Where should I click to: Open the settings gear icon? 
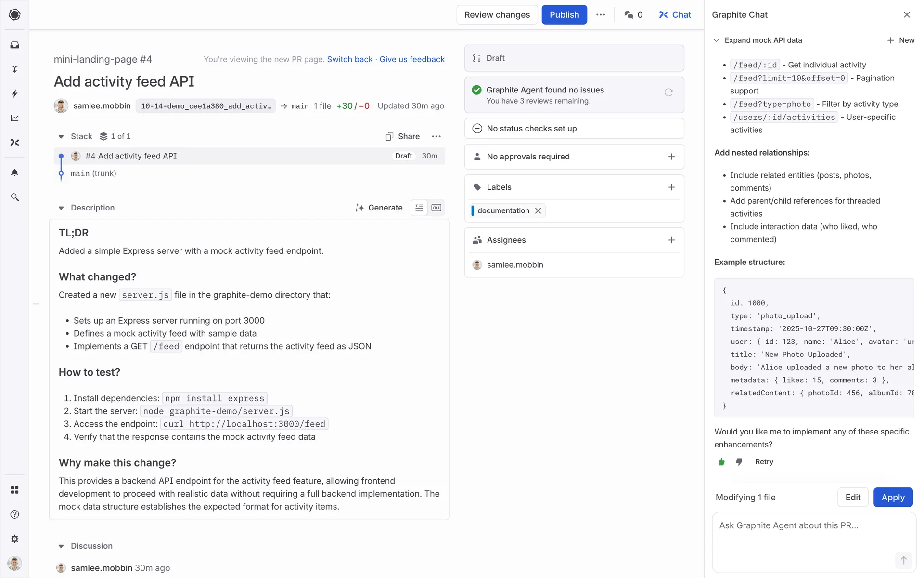[x=14, y=539]
